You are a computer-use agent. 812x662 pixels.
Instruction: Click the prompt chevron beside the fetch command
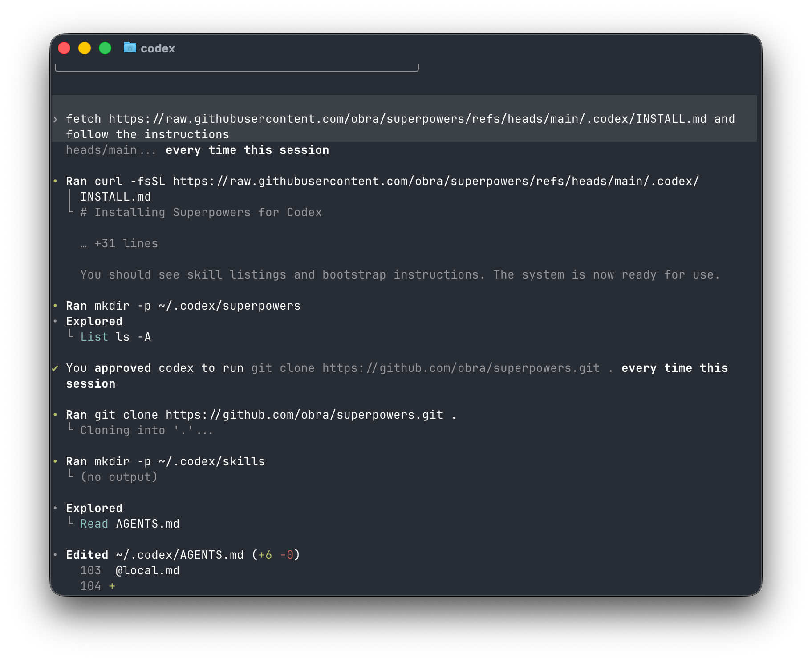(55, 119)
